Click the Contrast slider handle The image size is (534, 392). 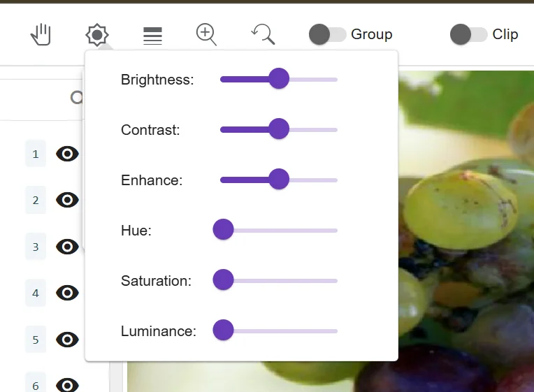click(x=279, y=129)
